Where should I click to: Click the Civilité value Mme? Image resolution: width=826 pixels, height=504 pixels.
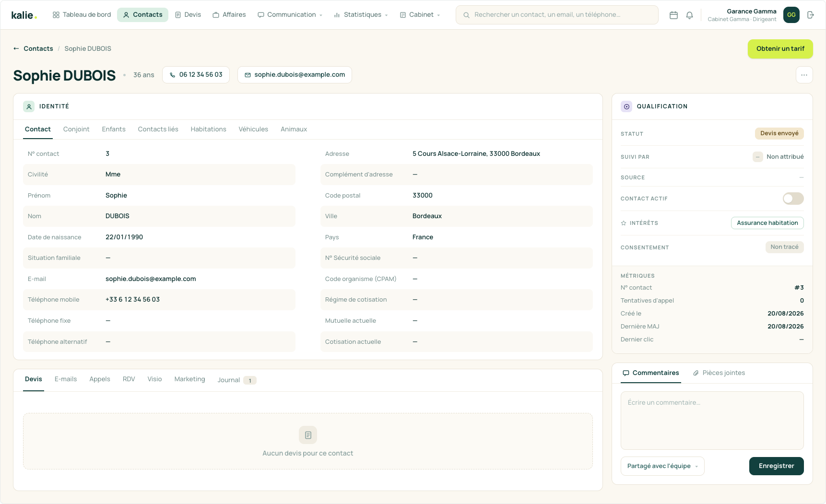(113, 175)
